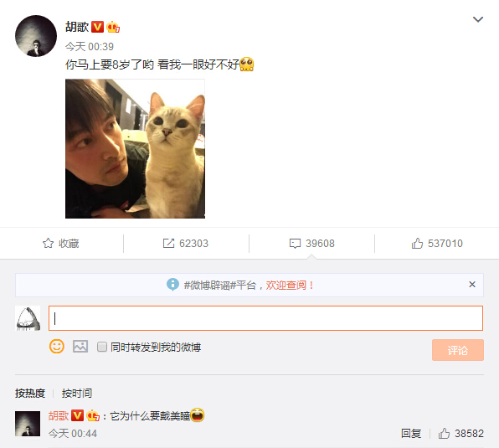The width and height of the screenshot is (499, 448).
Task: Sort comments by 按热度
Action: (x=30, y=394)
